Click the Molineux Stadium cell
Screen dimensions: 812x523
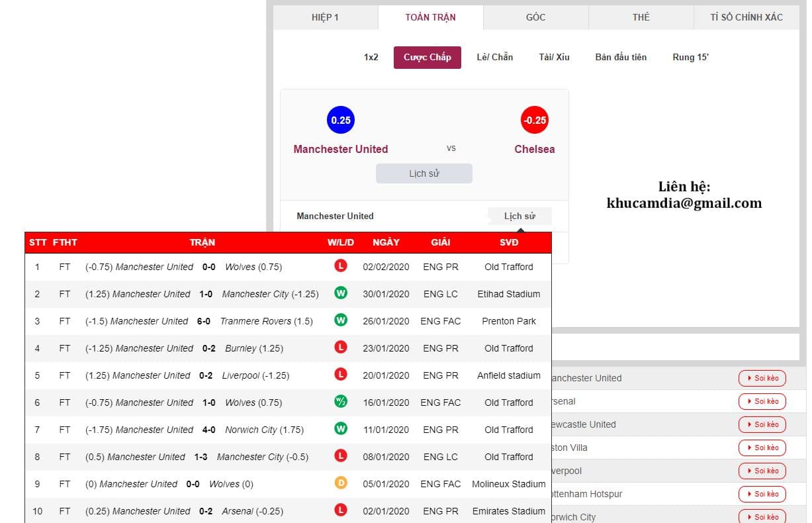509,484
